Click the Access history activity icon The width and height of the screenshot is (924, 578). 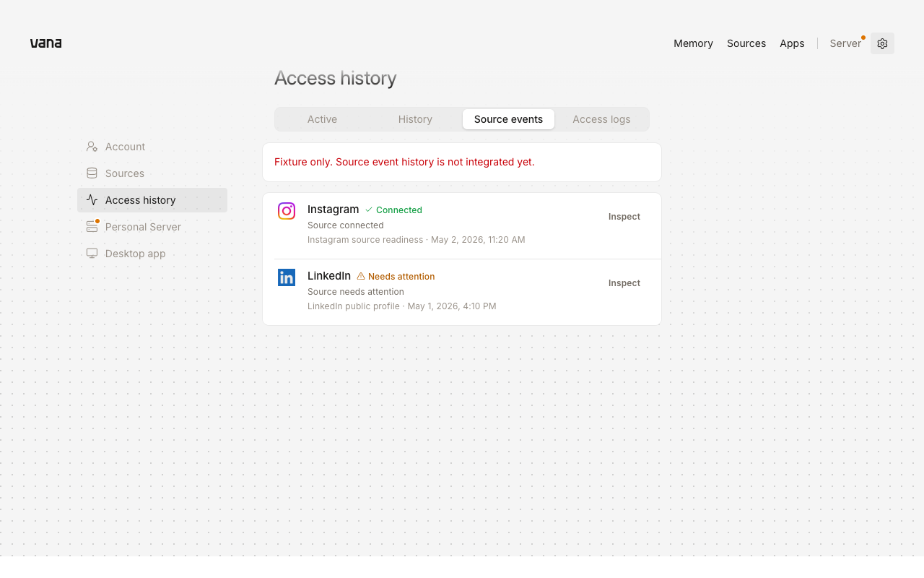pos(92,200)
